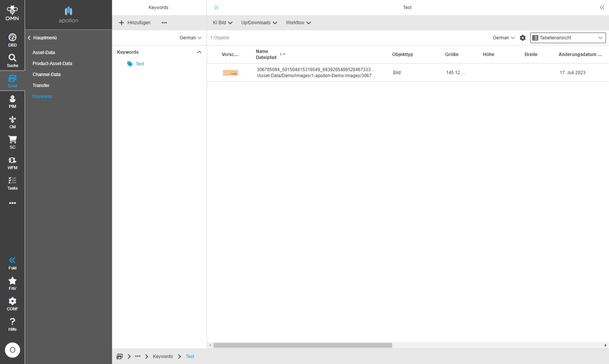This screenshot has width=609, height=364.
Task: Fold the sidebar navigation
Action: click(12, 263)
